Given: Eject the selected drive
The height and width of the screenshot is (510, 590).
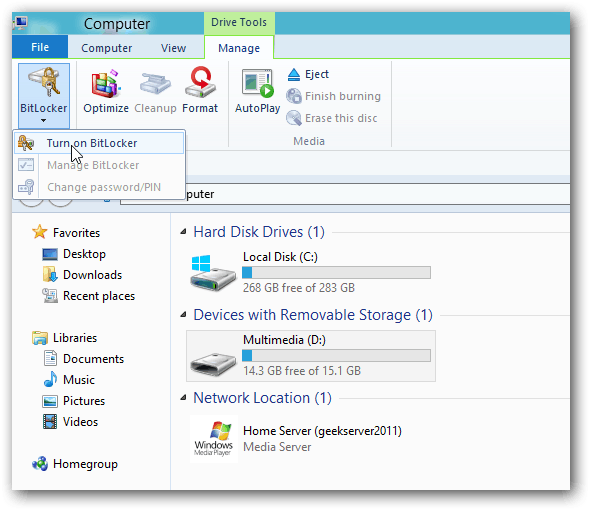Looking at the screenshot, I should (x=308, y=75).
